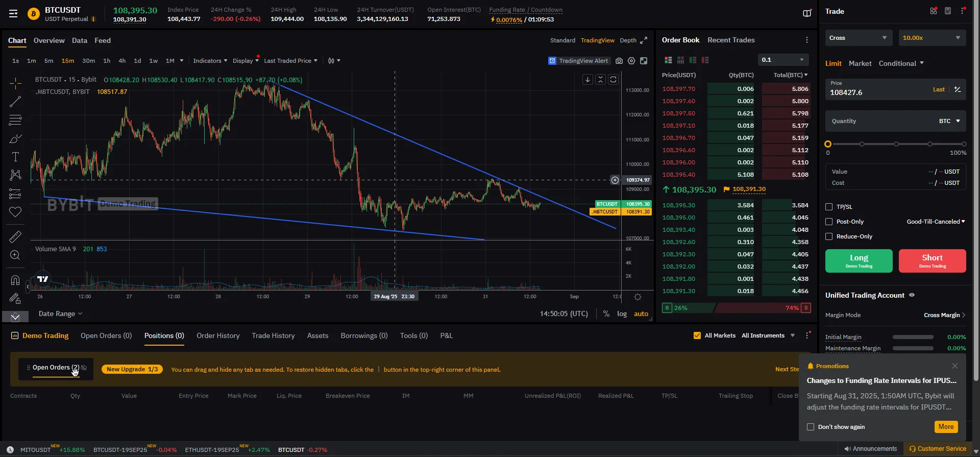This screenshot has width=980, height=457.
Task: Open chart settings next to camera icon
Action: [631, 61]
